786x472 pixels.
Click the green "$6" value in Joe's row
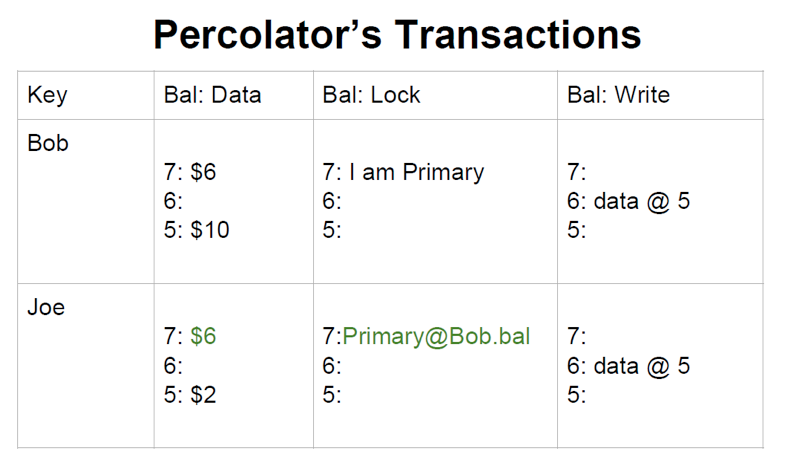(x=204, y=336)
